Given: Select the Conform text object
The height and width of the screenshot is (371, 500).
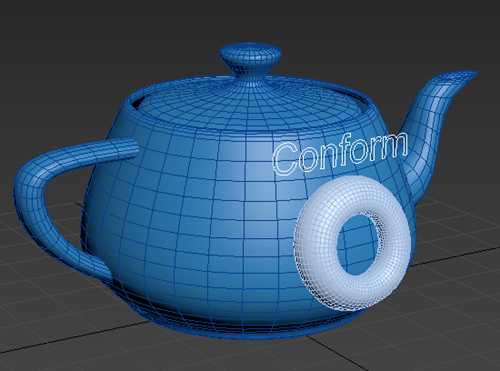Looking at the screenshot, I should pyautogui.click(x=341, y=154).
